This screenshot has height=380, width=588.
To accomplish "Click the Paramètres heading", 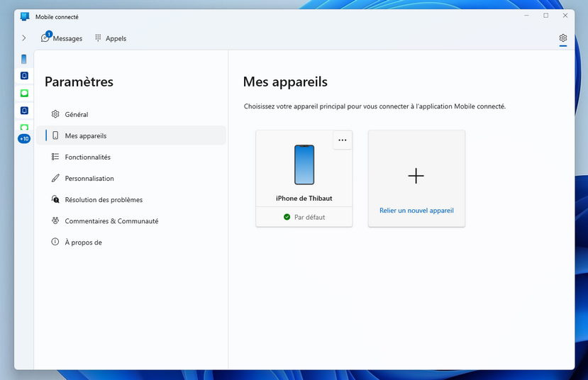I will (79, 82).
